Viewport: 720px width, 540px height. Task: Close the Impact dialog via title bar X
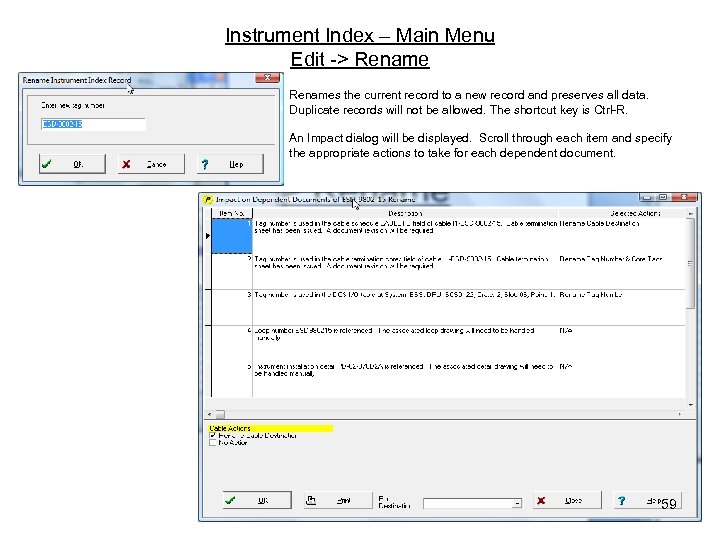(684, 197)
